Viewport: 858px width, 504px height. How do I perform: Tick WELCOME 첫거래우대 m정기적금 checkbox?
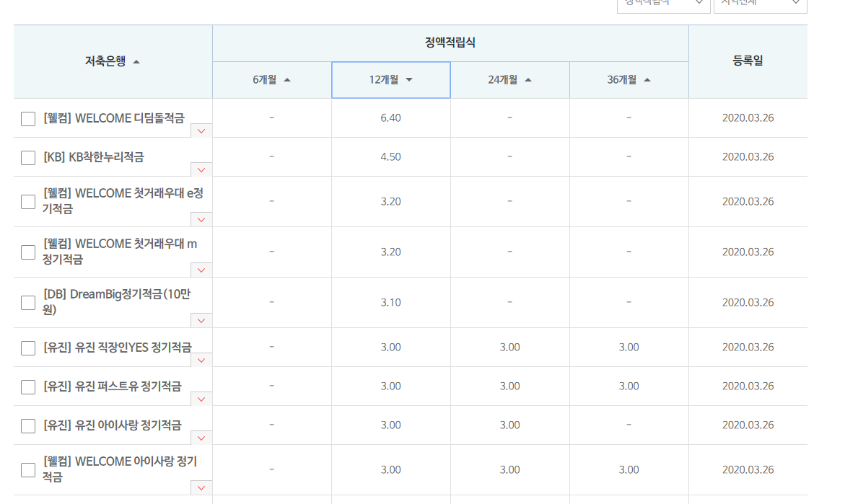pyautogui.click(x=28, y=252)
